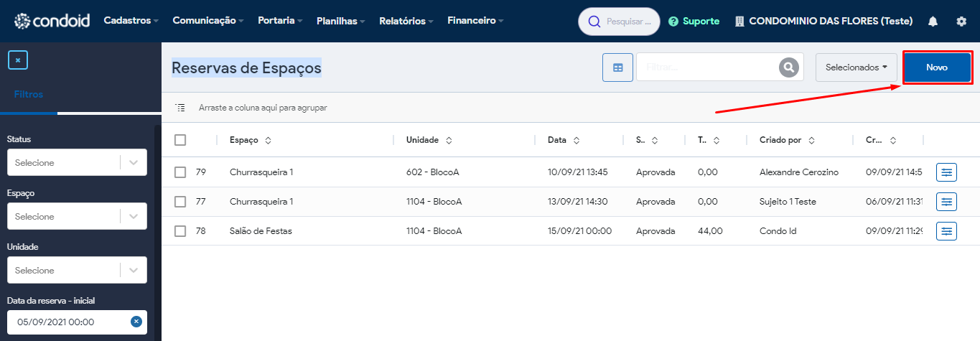
Task: Open the Portaria menu
Action: [280, 21]
